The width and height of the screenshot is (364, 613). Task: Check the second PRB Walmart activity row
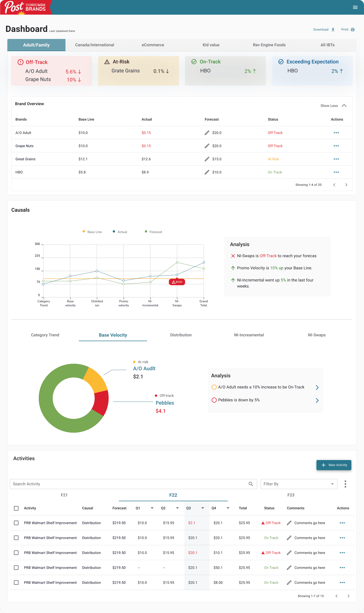tap(16, 538)
